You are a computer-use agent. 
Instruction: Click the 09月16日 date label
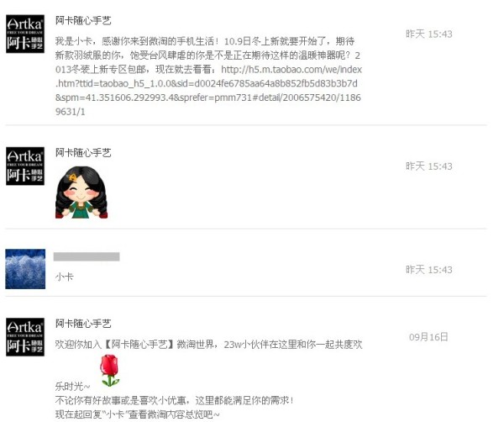tap(428, 337)
